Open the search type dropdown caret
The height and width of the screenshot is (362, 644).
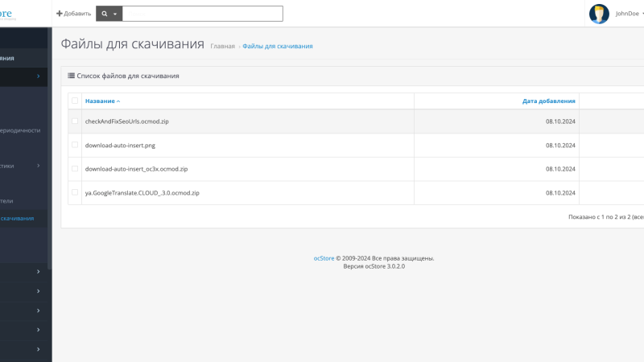click(x=115, y=14)
